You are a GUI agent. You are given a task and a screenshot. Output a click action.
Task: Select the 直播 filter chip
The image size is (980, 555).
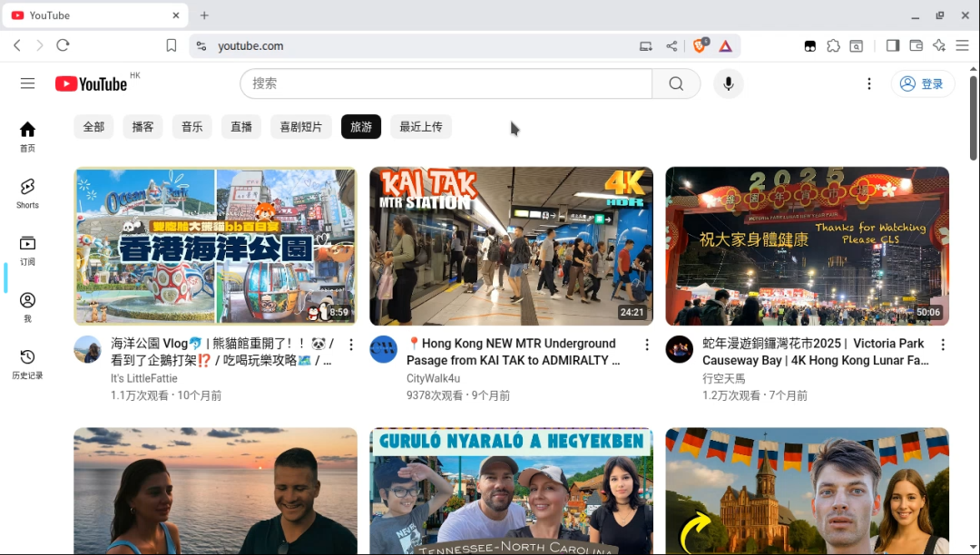tap(241, 127)
